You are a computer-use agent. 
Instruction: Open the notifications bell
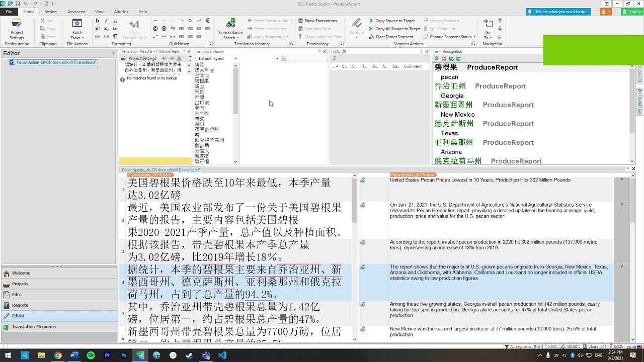[606, 12]
